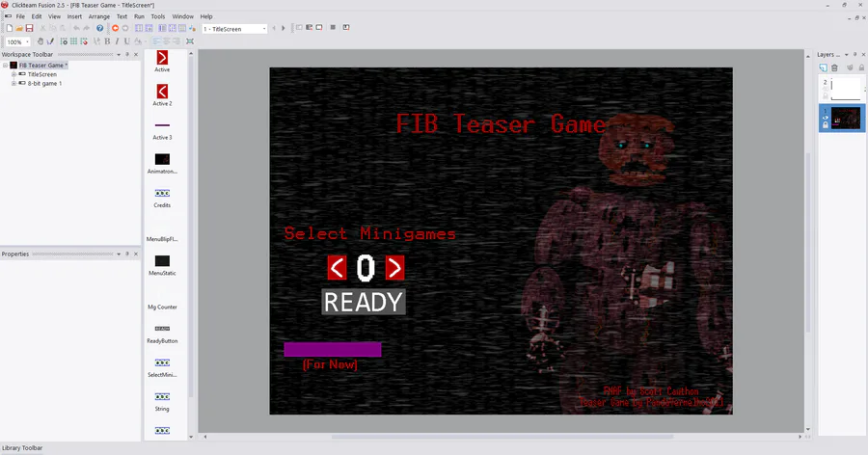Toggle visibility eye of layer 1
The image size is (868, 455).
pyautogui.click(x=826, y=118)
